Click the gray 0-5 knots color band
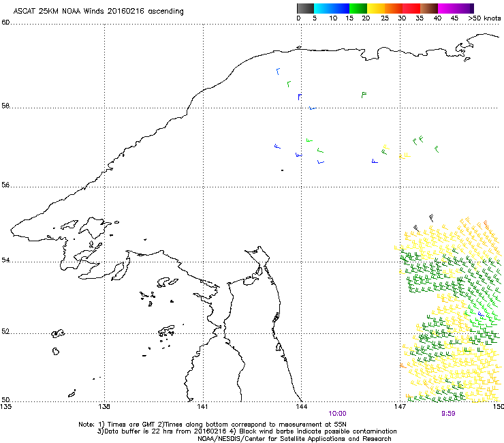The width and height of the screenshot is (504, 443). click(x=305, y=8)
